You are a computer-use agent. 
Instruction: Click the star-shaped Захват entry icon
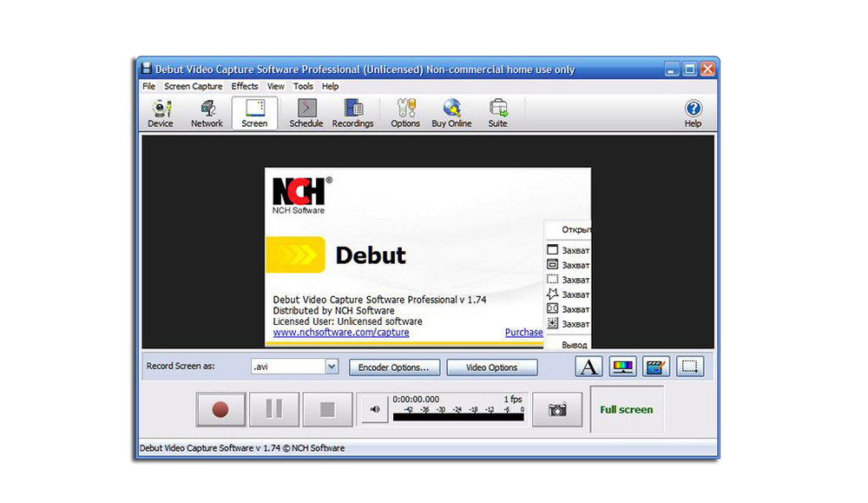pyautogui.click(x=552, y=295)
